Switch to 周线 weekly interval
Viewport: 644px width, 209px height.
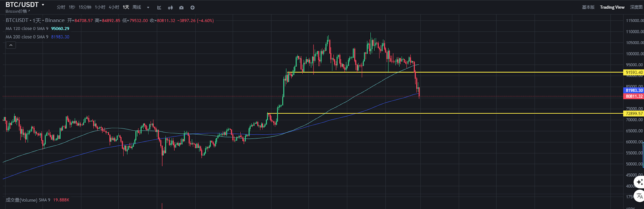pos(137,7)
